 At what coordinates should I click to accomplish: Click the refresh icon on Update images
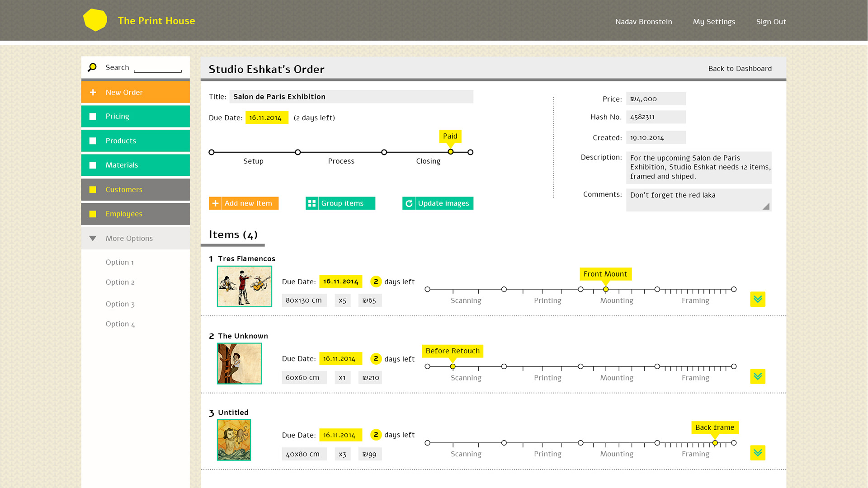tap(409, 203)
